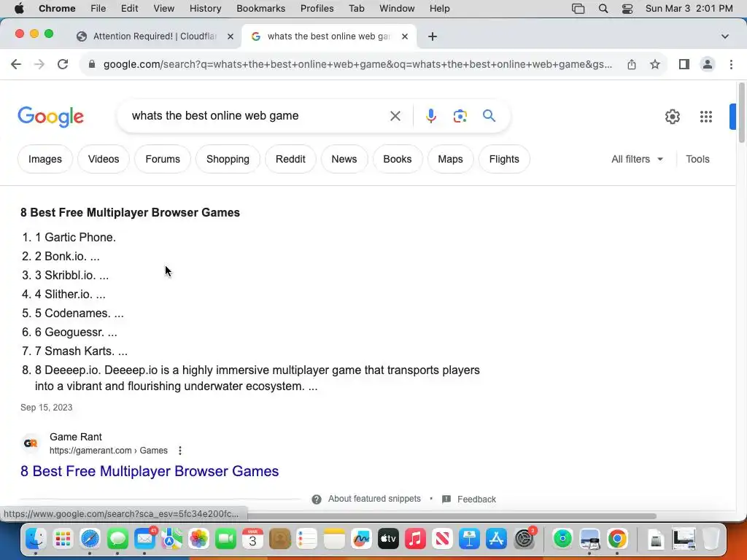Open the Game Rant result options menu

[180, 451]
